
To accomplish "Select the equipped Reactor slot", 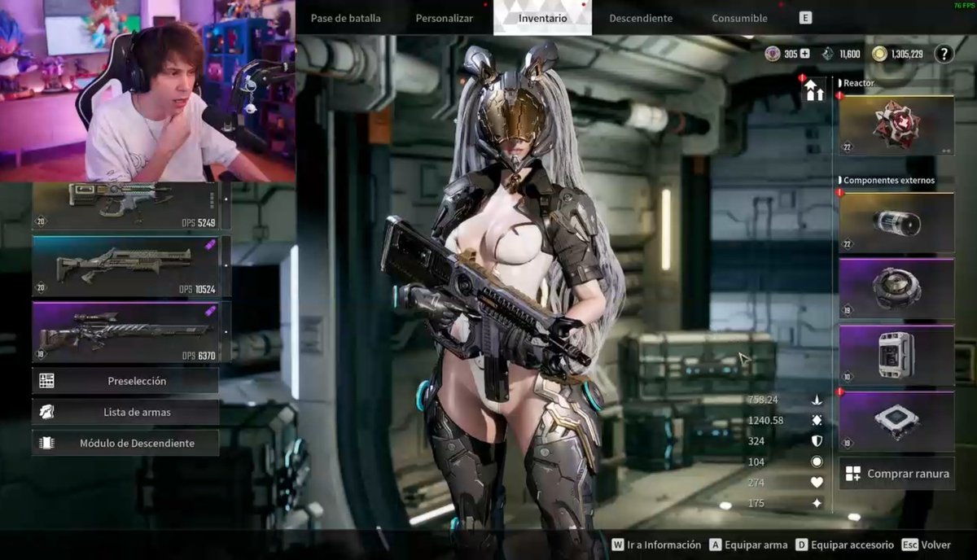I will pos(896,125).
